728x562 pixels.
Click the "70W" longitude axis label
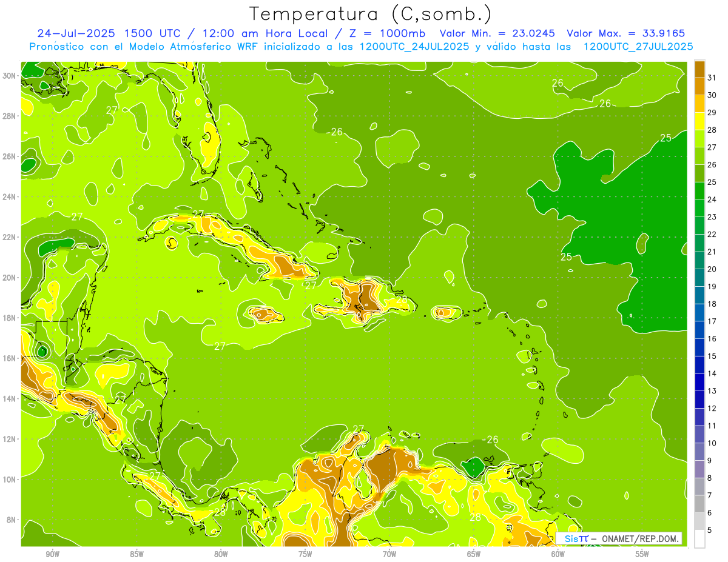(x=389, y=554)
